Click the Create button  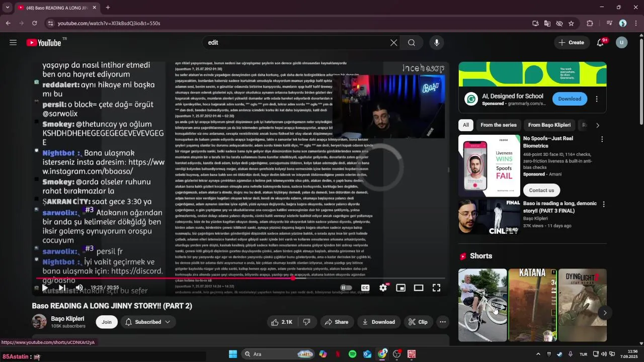(571, 43)
